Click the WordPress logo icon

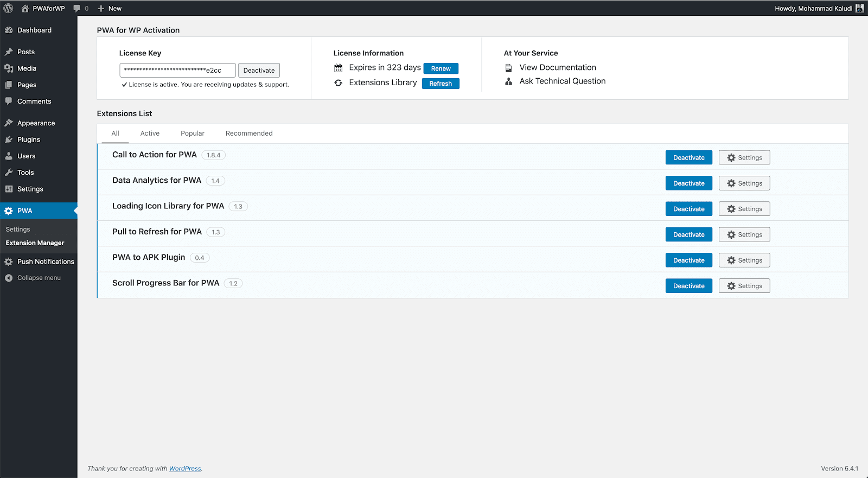tap(8, 8)
